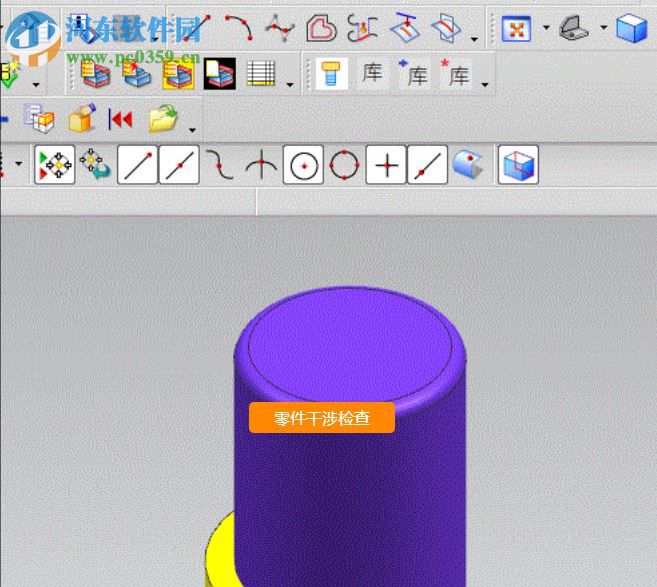The image size is (657, 587).
Task: Click the 库 button with blue plus
Action: (413, 73)
